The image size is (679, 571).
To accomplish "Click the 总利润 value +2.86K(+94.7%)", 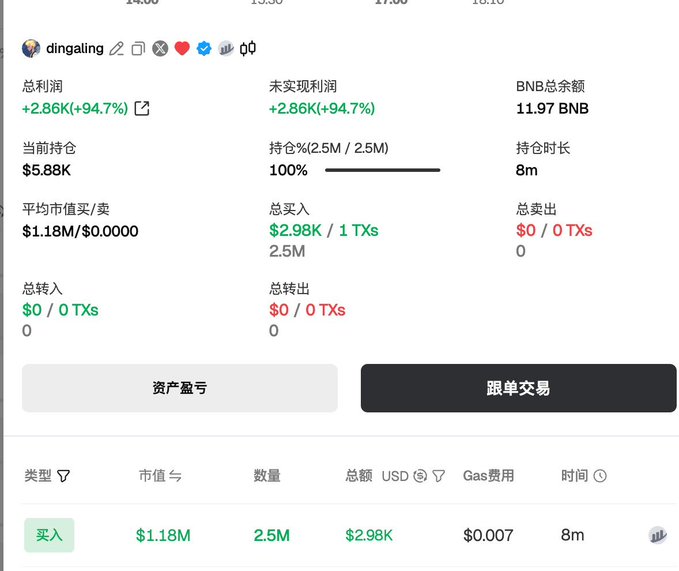I will click(x=75, y=108).
